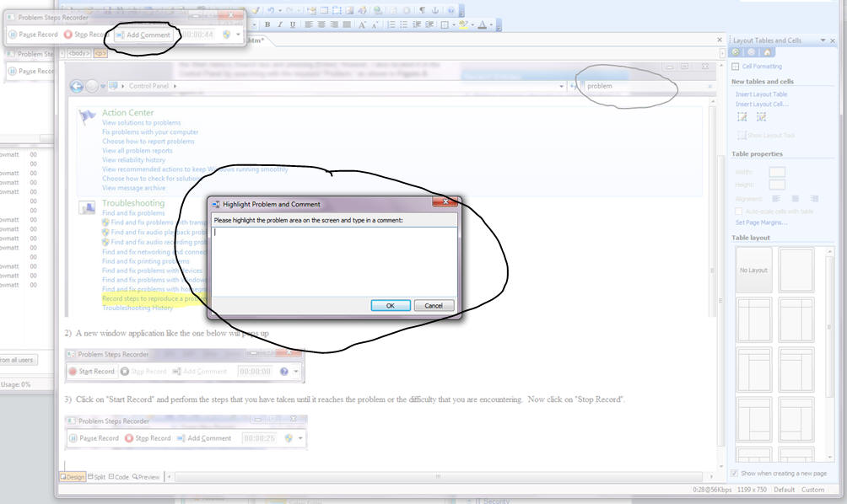
Task: Click the 1199 x 750 page size in status bar
Action: tap(752, 490)
